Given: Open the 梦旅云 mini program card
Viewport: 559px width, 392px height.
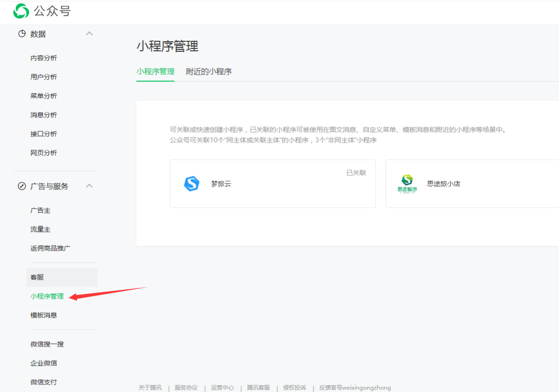Looking at the screenshot, I should 273,184.
